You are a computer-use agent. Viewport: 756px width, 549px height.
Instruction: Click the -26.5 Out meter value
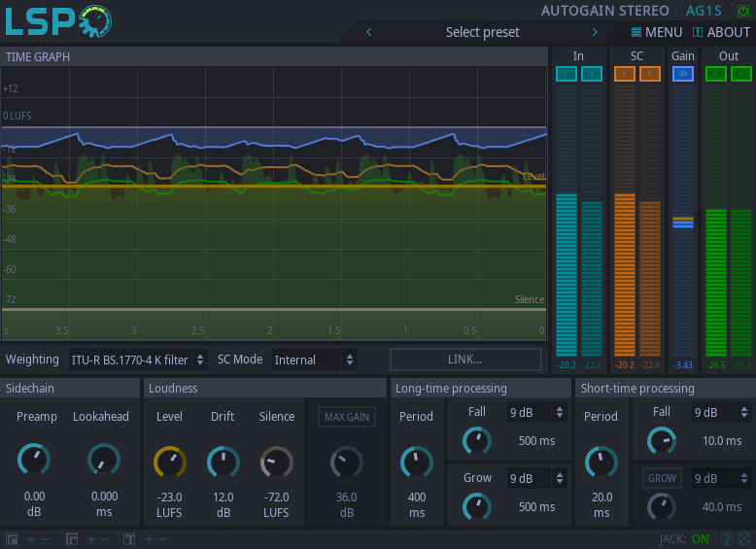coord(716,365)
